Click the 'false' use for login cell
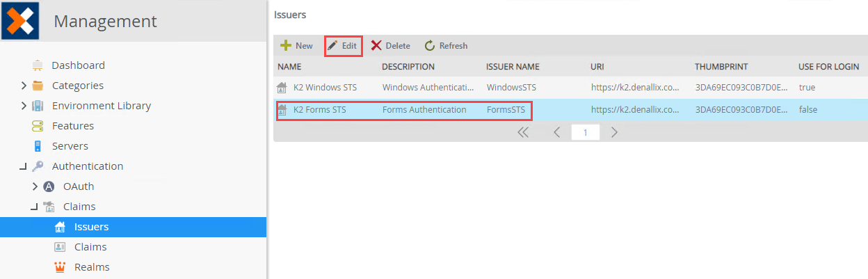 [808, 110]
